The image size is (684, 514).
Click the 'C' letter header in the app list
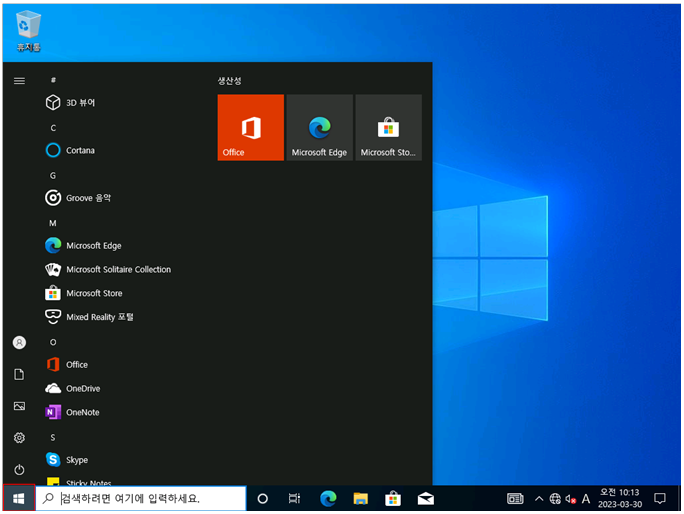[x=53, y=128]
